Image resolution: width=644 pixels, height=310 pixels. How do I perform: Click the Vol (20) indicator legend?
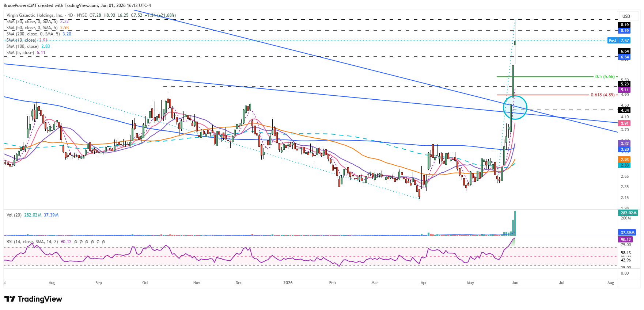pos(33,215)
